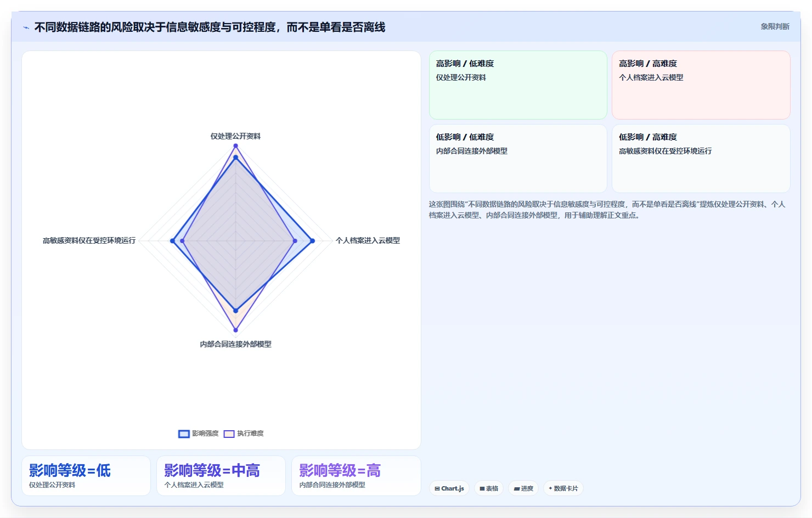Click the radar axis label 个人档案进入云模型
The height and width of the screenshot is (518, 812).
point(368,240)
